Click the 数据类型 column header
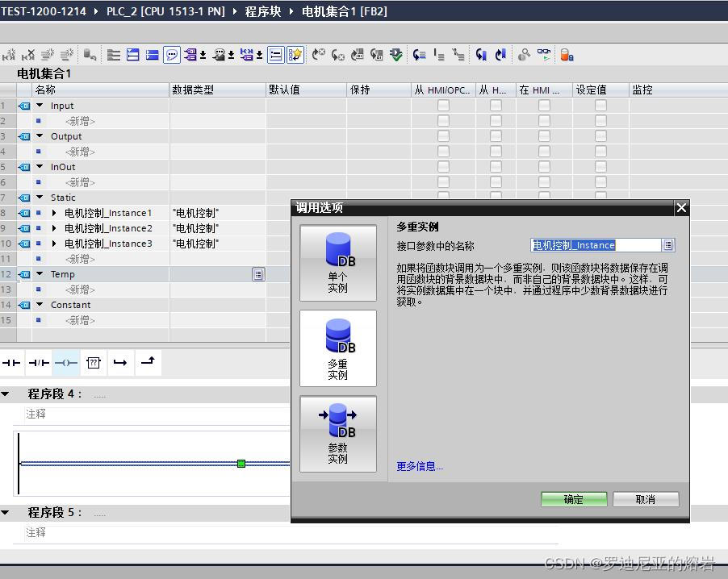The width and height of the screenshot is (728, 579). [218, 90]
